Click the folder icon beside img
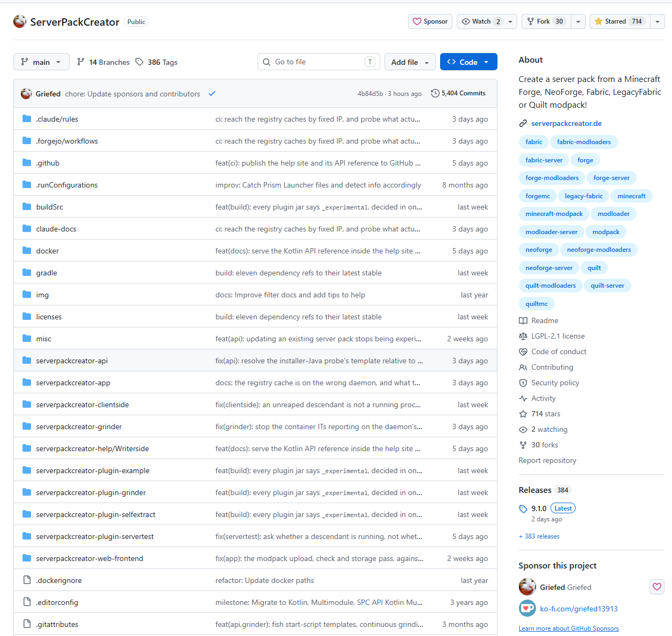The height and width of the screenshot is (636, 672). [x=27, y=294]
